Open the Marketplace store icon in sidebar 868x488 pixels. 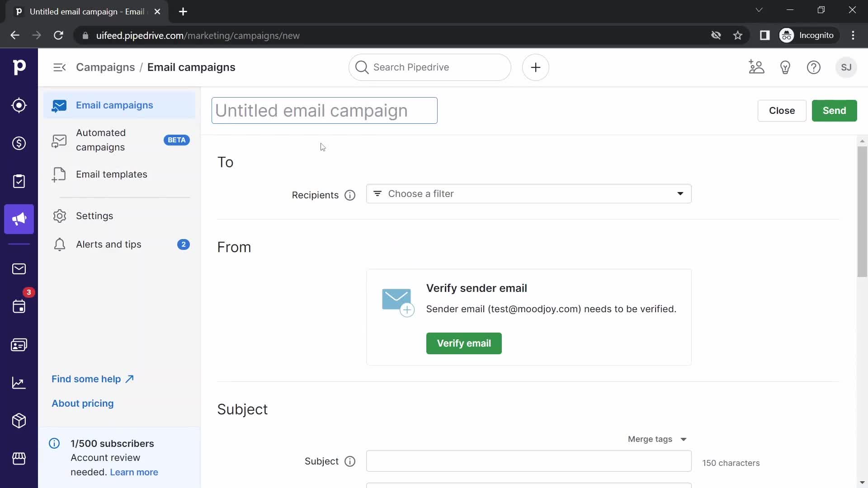click(x=19, y=459)
